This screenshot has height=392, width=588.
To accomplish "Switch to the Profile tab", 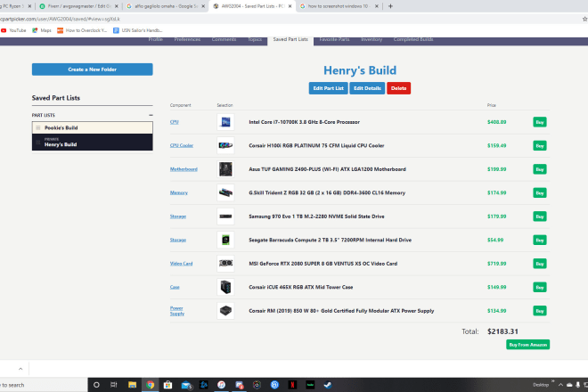I will 155,39.
